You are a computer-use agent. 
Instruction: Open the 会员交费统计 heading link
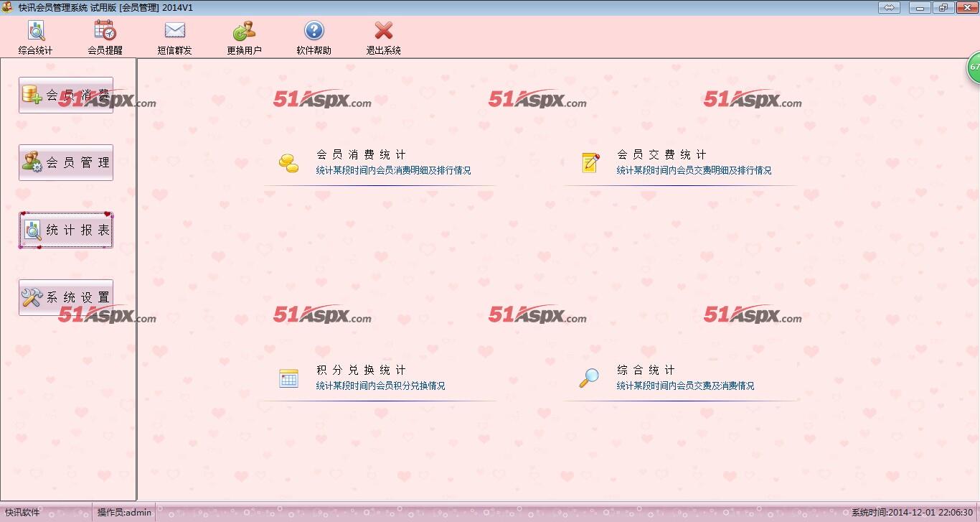[x=661, y=154]
